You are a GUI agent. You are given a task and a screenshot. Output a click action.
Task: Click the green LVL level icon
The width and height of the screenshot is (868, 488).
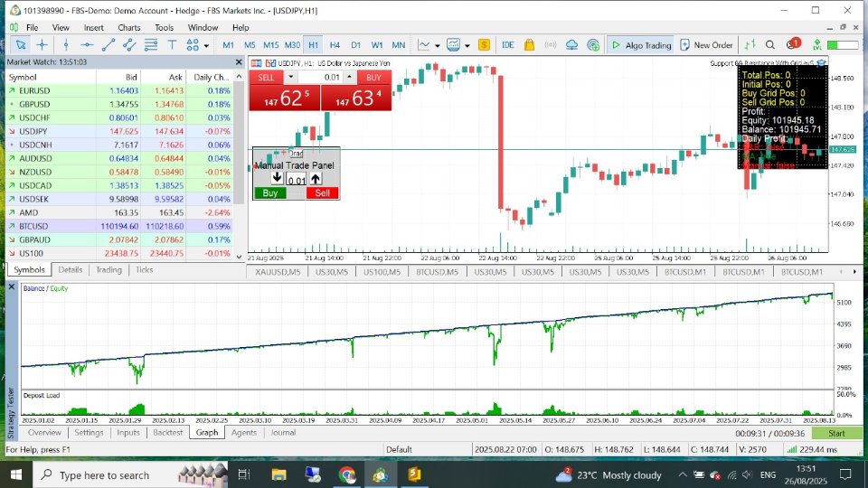817,45
